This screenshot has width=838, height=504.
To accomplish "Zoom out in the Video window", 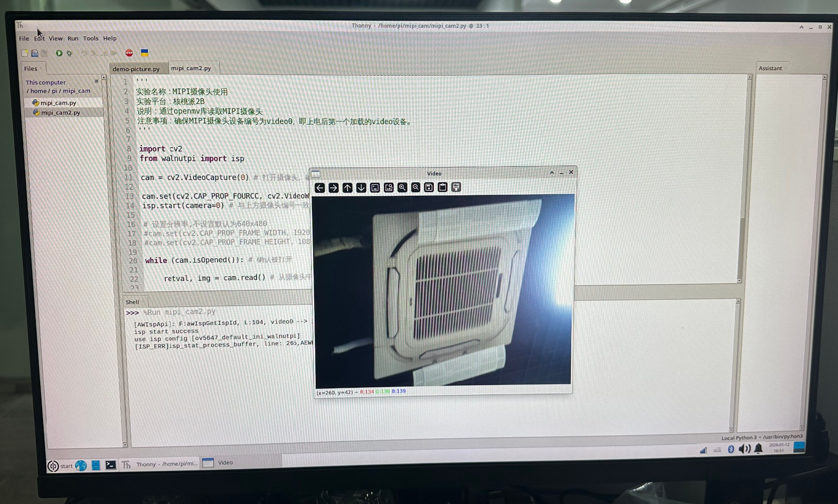I will click(415, 188).
